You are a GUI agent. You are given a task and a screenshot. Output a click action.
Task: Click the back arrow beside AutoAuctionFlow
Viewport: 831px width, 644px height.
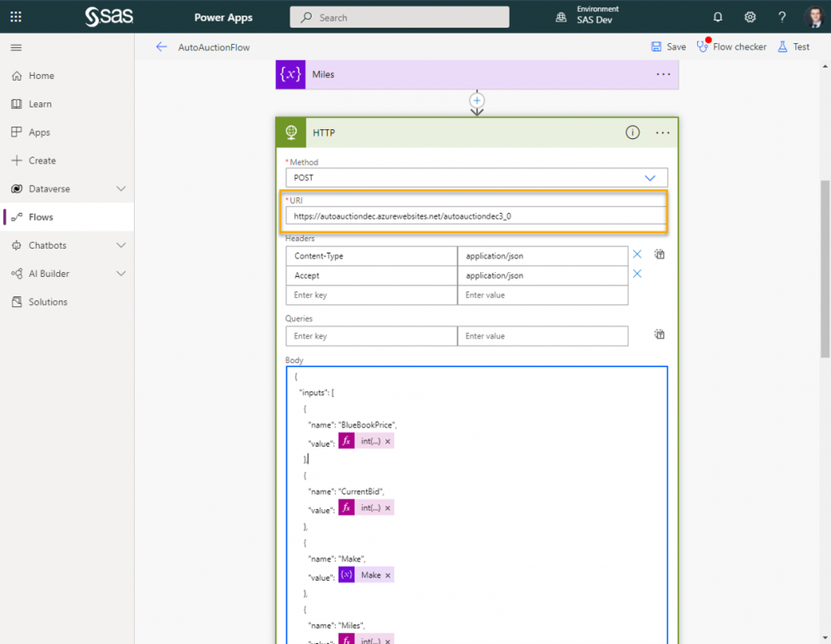point(161,47)
